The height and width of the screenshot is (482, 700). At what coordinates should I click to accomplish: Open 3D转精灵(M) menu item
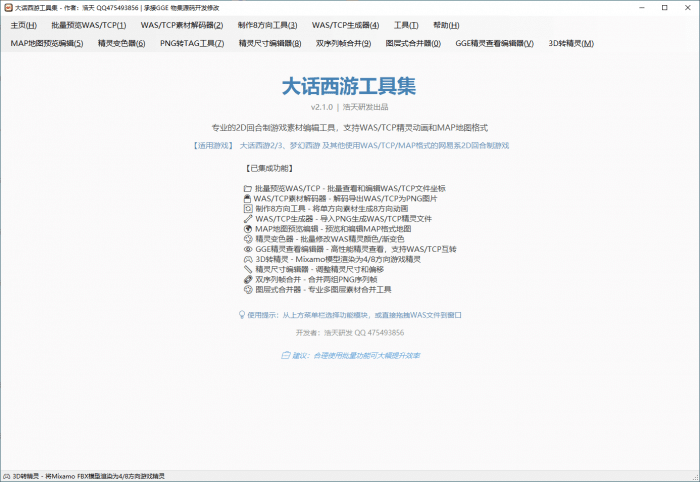click(x=571, y=43)
